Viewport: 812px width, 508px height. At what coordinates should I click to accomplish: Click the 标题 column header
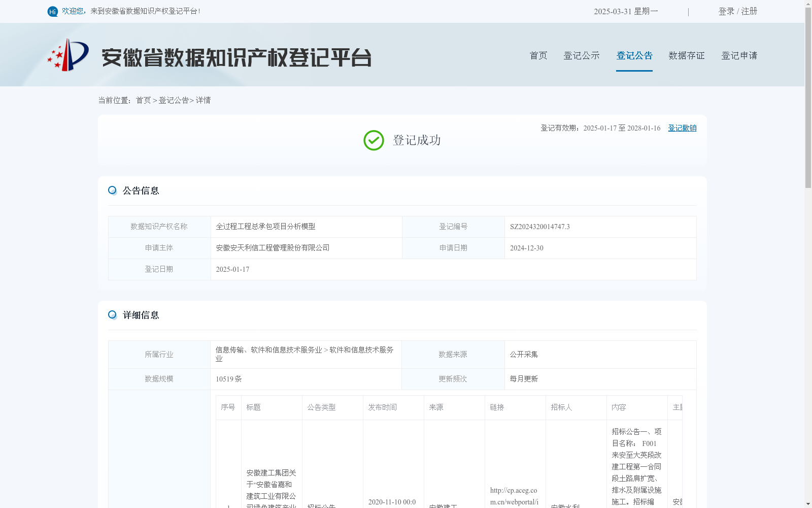(x=272, y=407)
